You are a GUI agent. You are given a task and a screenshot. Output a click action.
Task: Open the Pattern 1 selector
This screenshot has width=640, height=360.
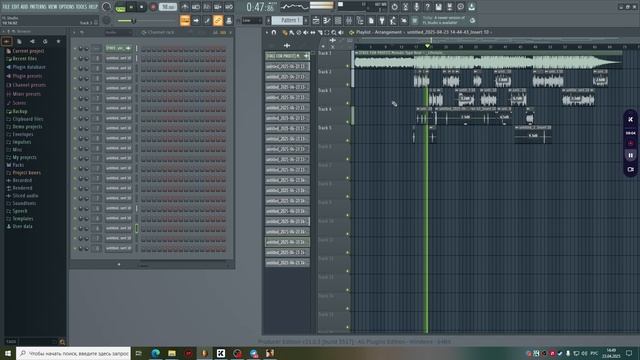click(x=287, y=20)
